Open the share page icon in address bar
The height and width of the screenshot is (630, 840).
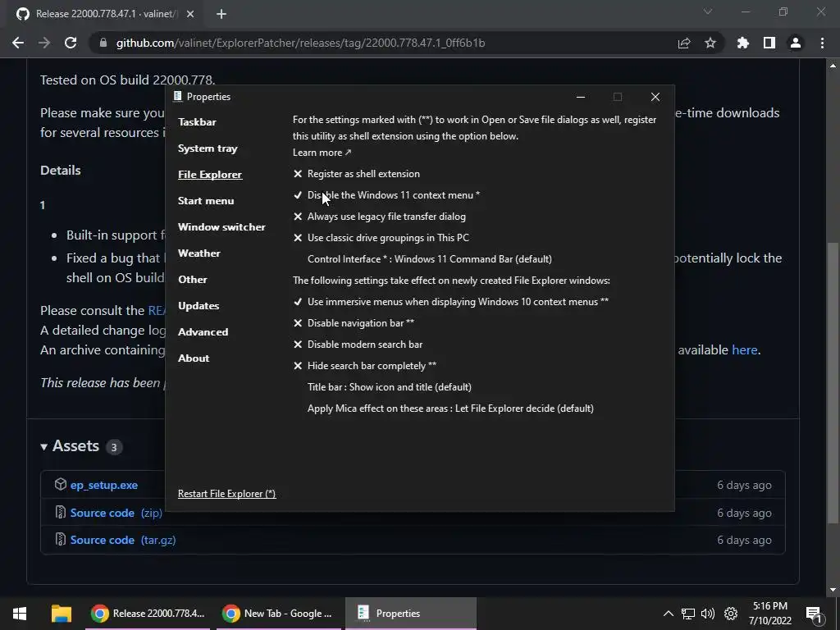pyautogui.click(x=684, y=43)
